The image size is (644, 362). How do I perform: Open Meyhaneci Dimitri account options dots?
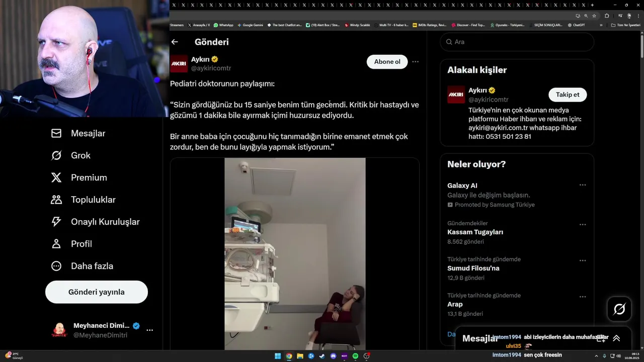point(149,330)
